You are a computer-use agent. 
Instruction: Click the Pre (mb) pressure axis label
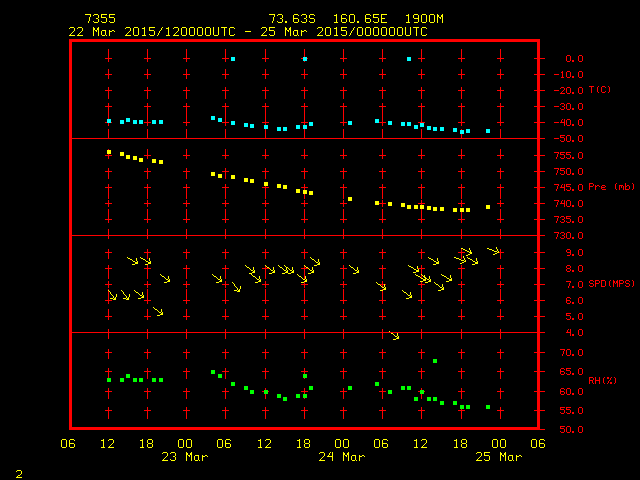611,187
